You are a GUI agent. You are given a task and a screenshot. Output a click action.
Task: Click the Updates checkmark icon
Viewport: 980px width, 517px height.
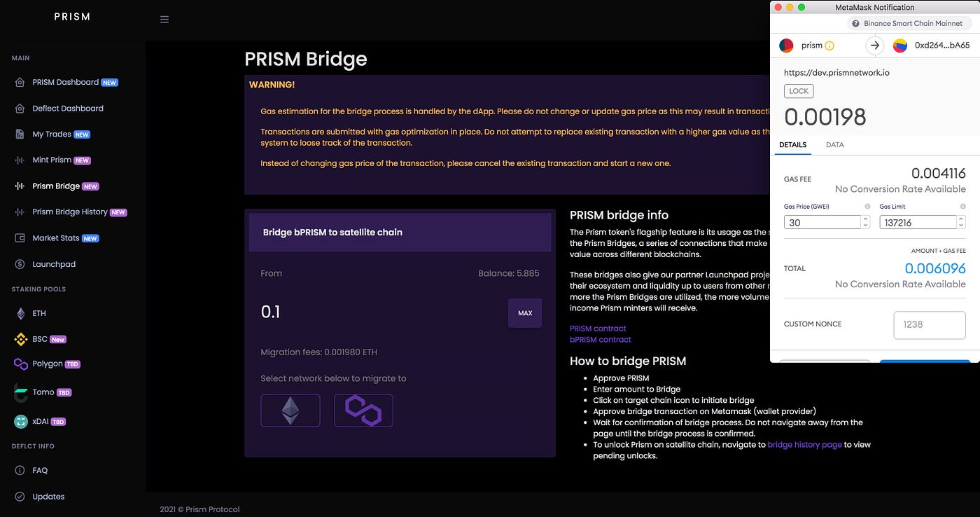[x=20, y=497]
